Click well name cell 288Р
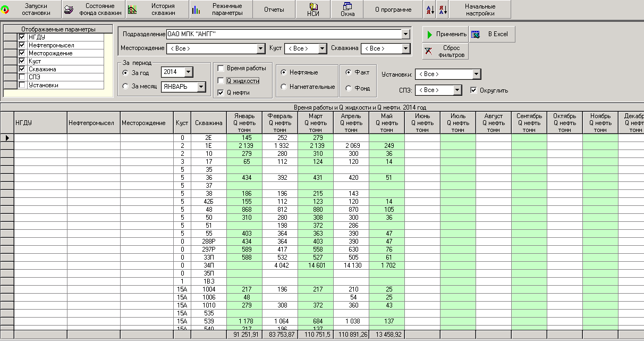This screenshot has height=341, width=644. point(208,242)
